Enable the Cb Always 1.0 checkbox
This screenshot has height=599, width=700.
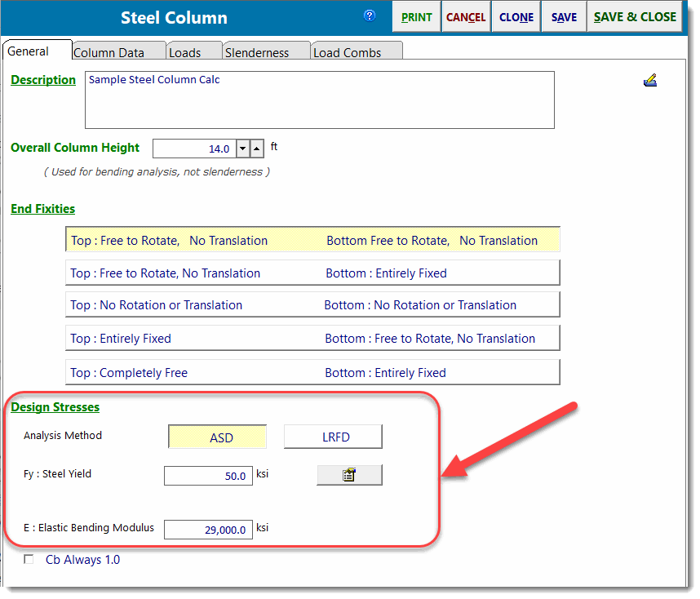(x=29, y=560)
